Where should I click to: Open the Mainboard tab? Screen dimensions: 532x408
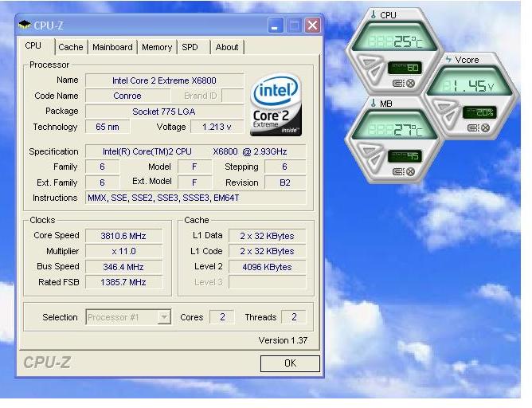[x=112, y=47]
